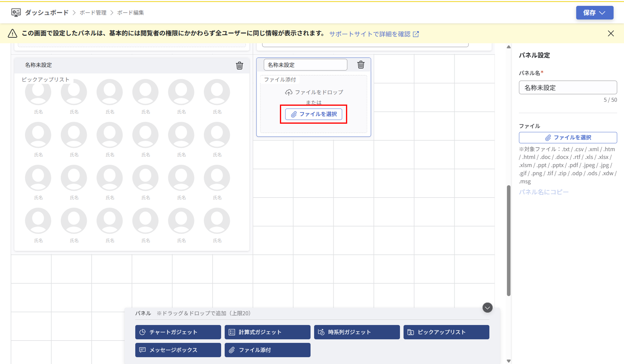Add a メッセージボックス panel

click(178, 350)
